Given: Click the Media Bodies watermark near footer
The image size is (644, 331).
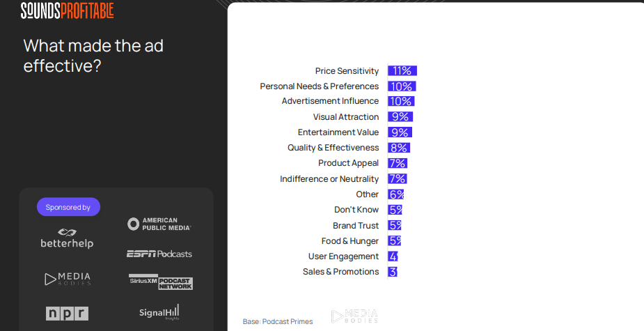Looking at the screenshot, I should (x=354, y=316).
